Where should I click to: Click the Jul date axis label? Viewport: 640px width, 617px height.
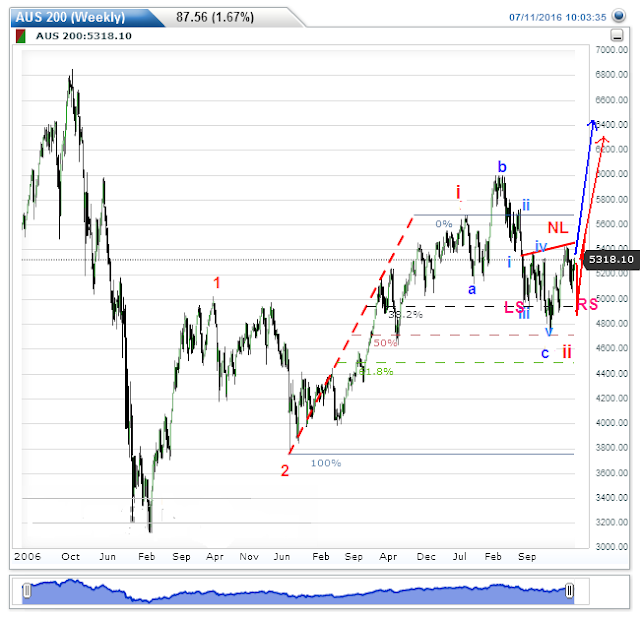click(460, 557)
